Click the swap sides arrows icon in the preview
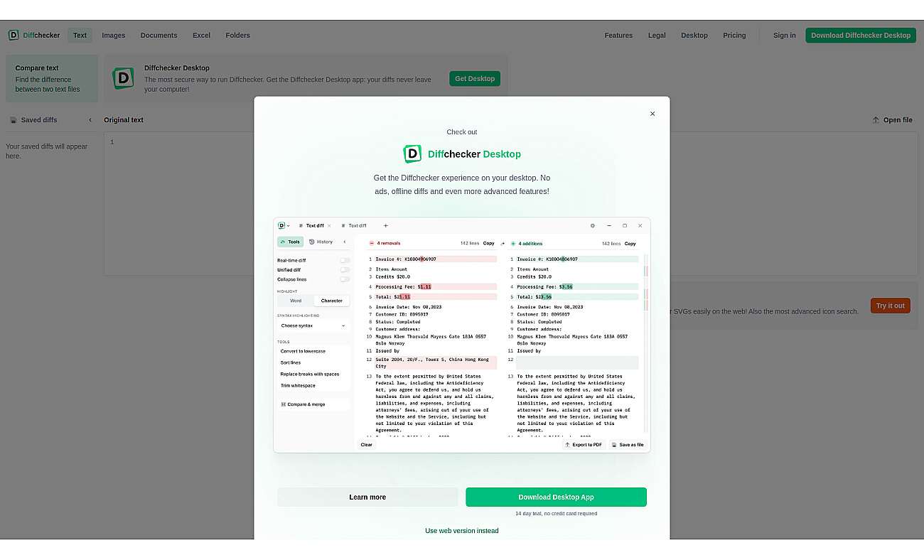Screen dimensions: 924x560 (x=503, y=243)
